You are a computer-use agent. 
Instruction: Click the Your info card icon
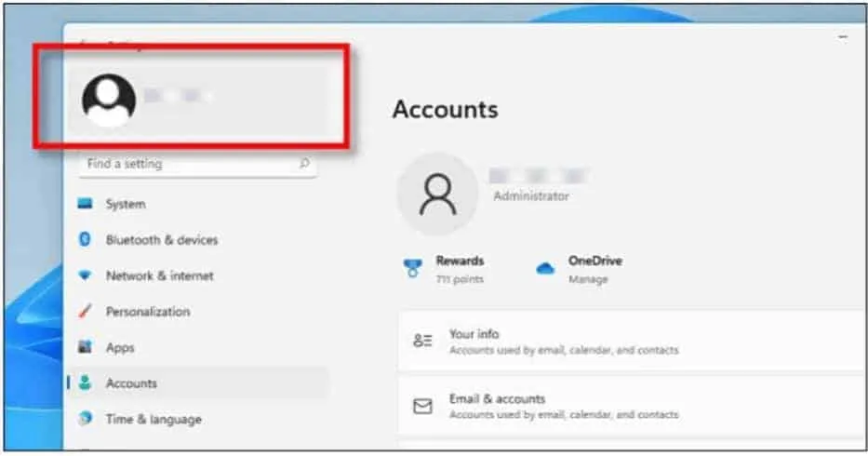tap(422, 341)
